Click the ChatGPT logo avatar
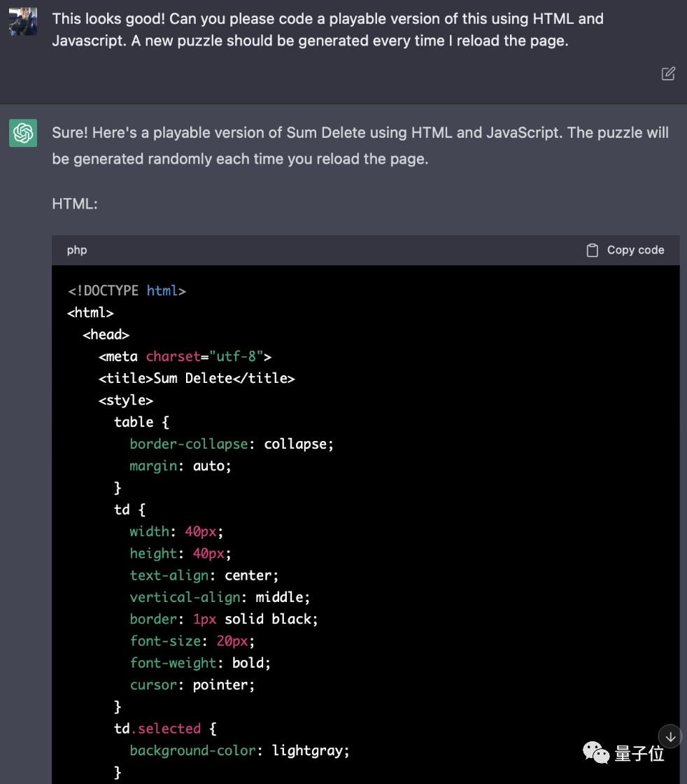Image resolution: width=687 pixels, height=784 pixels. [x=23, y=133]
